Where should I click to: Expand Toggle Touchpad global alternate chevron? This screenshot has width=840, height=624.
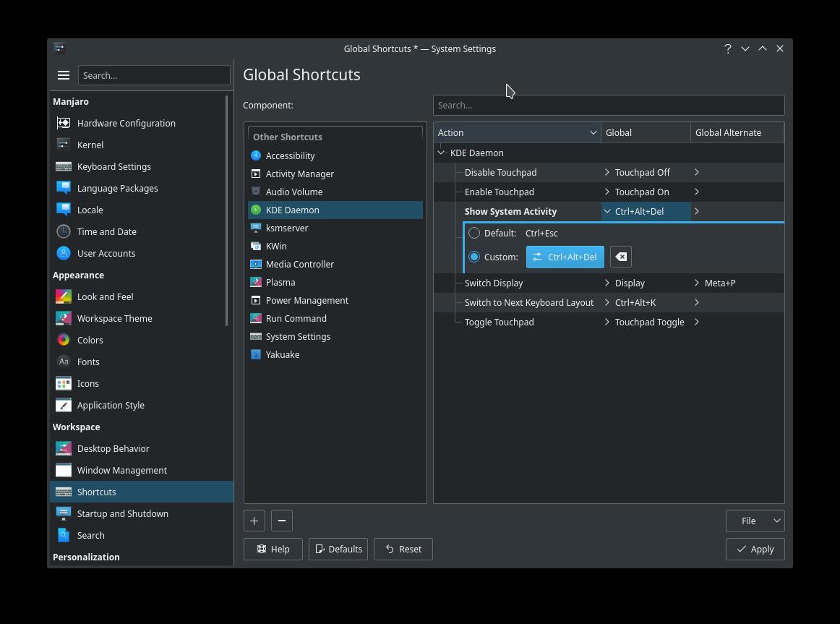(697, 322)
